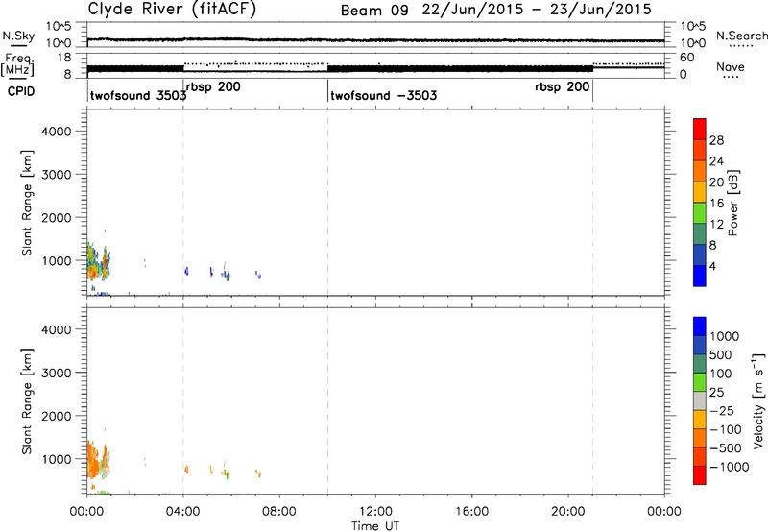Image resolution: width=768 pixels, height=532 pixels.
Task: Select the power panel's "Slant Range [km]" label
Action: [x=27, y=203]
